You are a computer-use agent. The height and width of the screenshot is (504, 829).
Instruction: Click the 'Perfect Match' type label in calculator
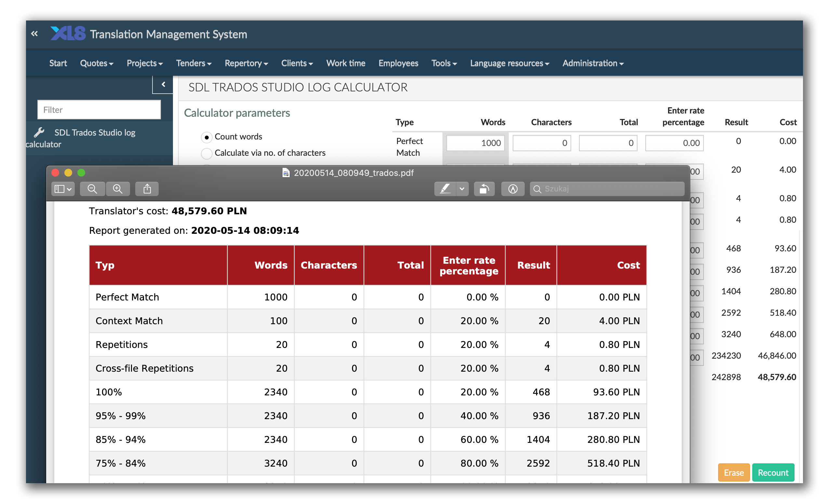pyautogui.click(x=409, y=147)
